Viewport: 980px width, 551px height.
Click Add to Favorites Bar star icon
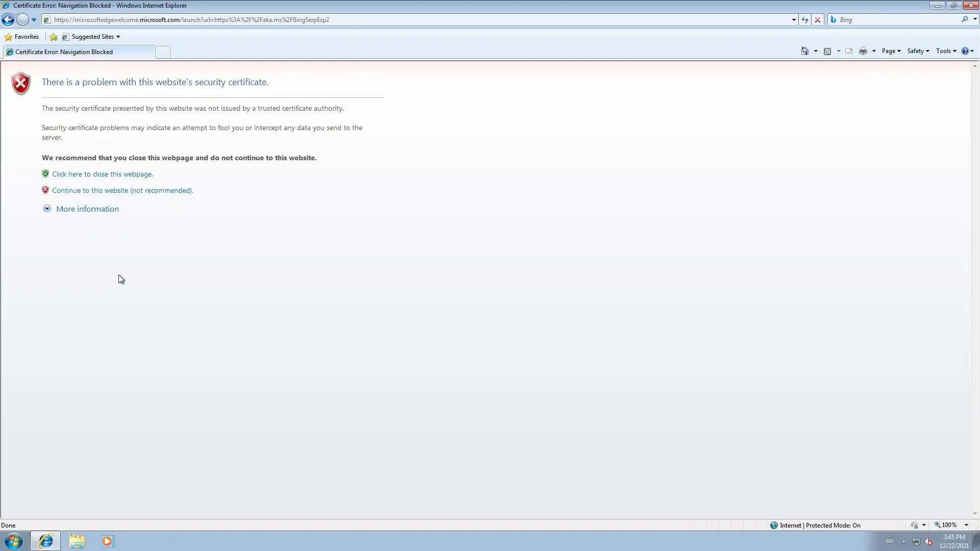54,37
